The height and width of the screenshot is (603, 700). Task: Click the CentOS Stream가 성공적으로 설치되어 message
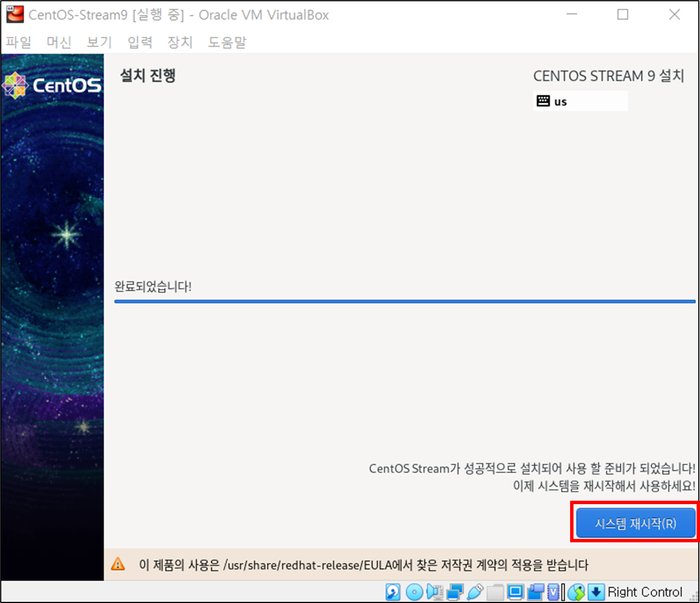(x=532, y=468)
